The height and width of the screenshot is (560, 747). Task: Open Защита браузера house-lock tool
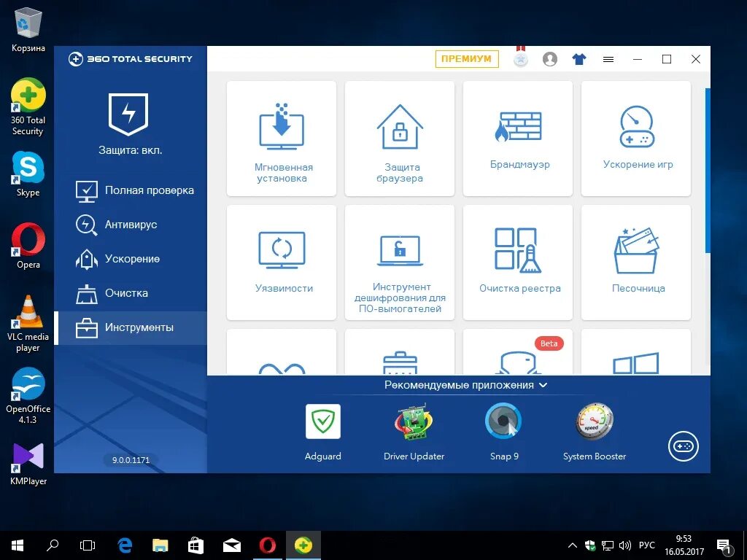[x=400, y=139]
